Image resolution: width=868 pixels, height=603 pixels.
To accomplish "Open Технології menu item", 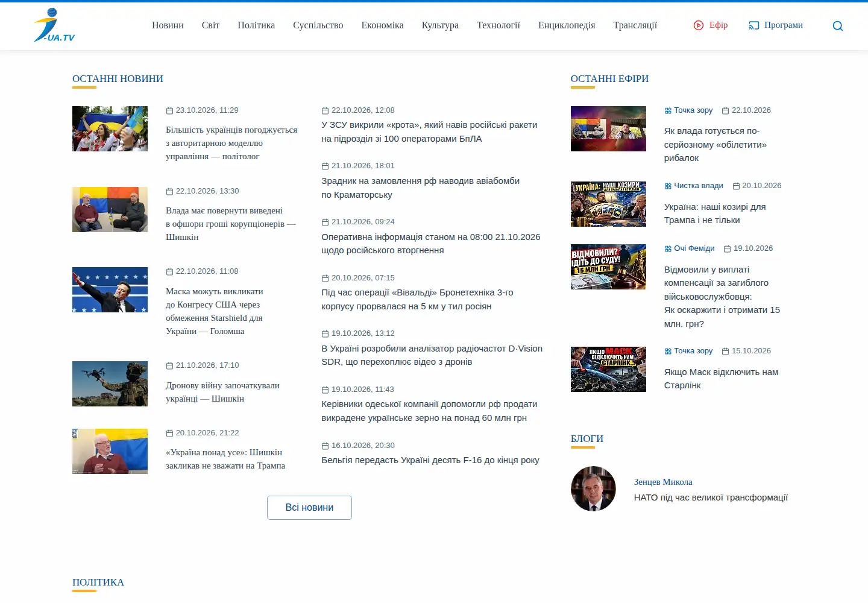I will point(498,25).
